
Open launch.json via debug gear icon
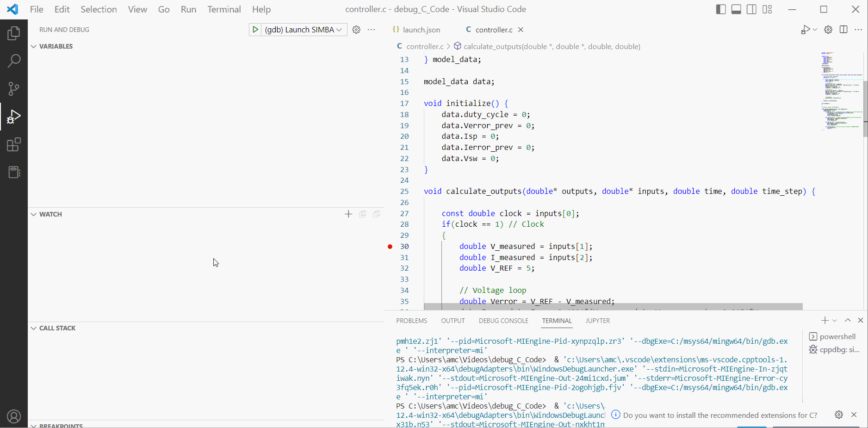pyautogui.click(x=356, y=30)
